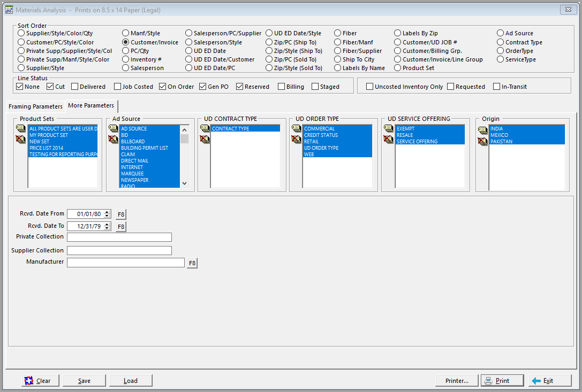582x392 pixels.
Task: Click the select-all tags icon in UD SERVICE OFFERING
Action: click(389, 129)
